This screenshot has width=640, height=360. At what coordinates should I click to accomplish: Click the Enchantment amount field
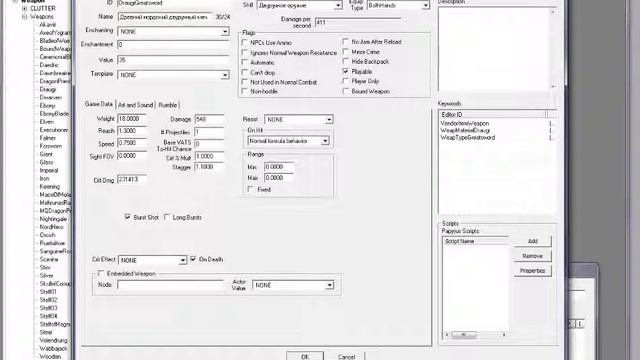click(173, 44)
